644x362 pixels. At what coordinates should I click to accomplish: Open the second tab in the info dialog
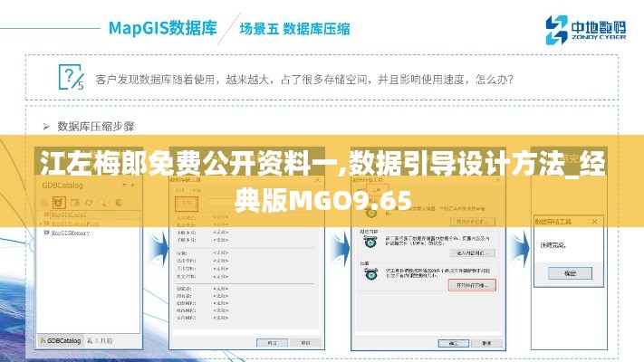point(197,190)
